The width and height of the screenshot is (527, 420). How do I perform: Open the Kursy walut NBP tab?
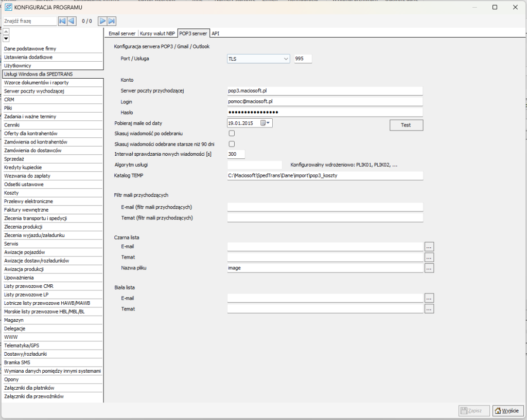coord(157,33)
